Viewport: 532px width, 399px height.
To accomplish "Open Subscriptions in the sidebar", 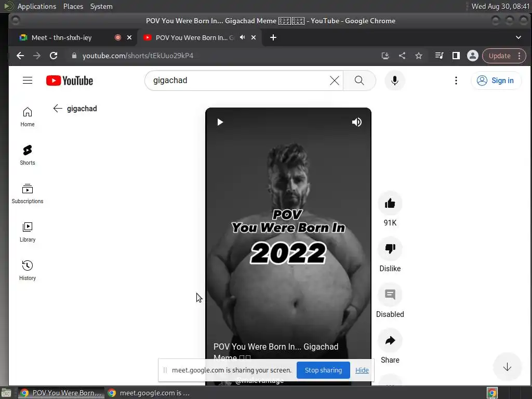I will pos(28,194).
